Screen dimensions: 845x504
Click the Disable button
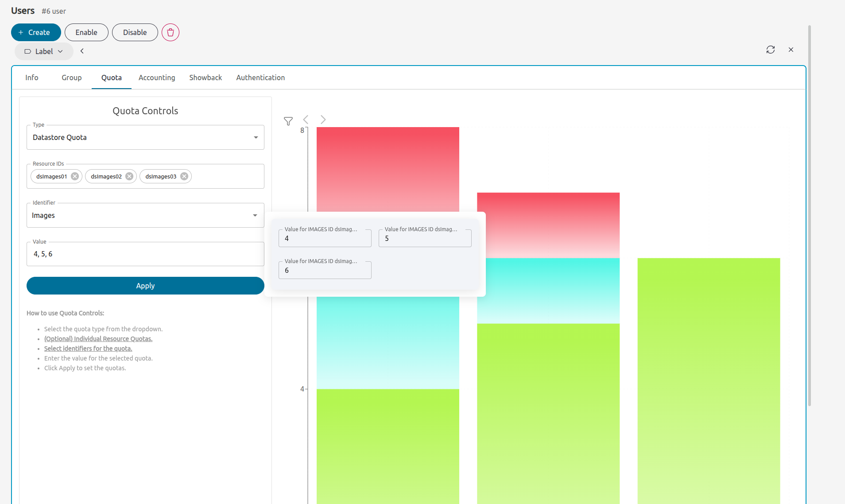tap(135, 32)
